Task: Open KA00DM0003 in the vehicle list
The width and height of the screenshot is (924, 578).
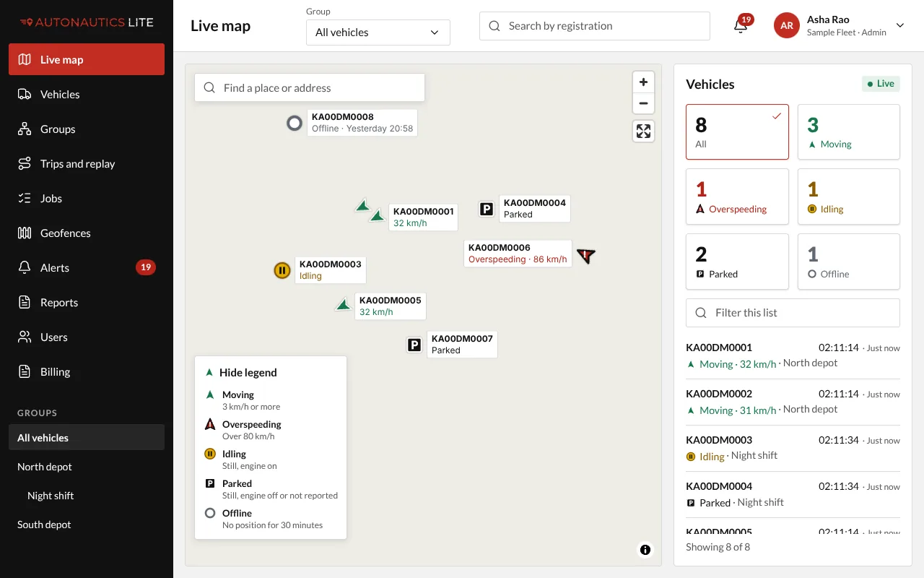Action: (793, 449)
